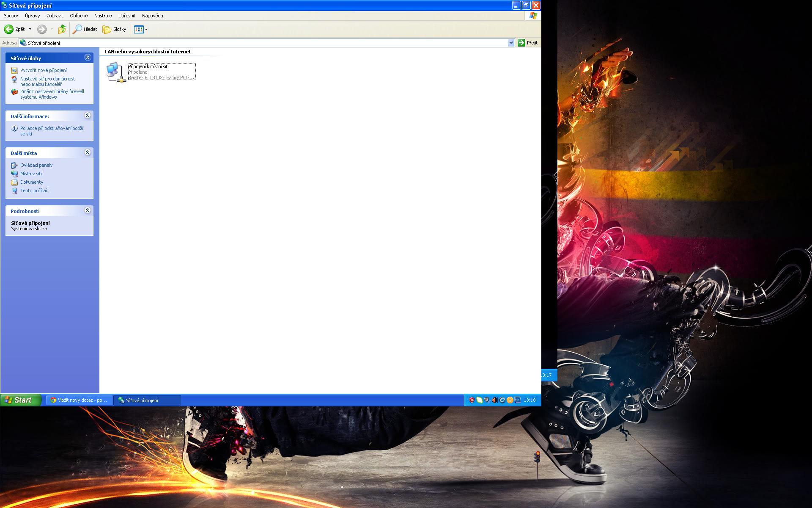This screenshot has height=508, width=812.
Task: Collapse the Síťové úlohy panel
Action: (88, 58)
